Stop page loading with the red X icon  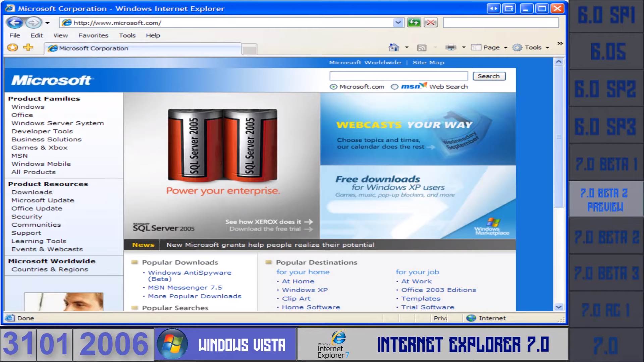point(431,22)
